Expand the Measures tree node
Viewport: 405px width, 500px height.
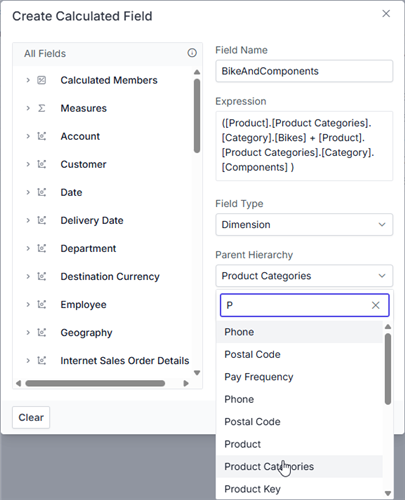[28, 108]
